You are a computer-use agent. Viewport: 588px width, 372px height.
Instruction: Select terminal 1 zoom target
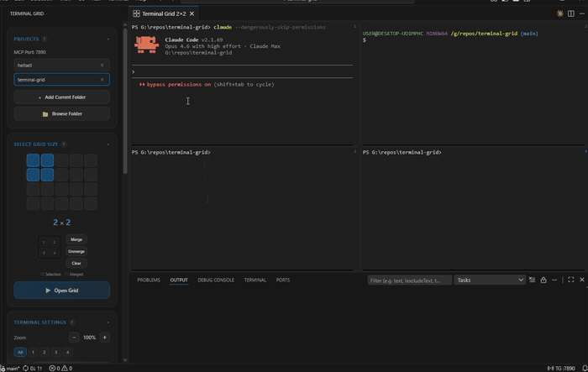[x=33, y=352]
